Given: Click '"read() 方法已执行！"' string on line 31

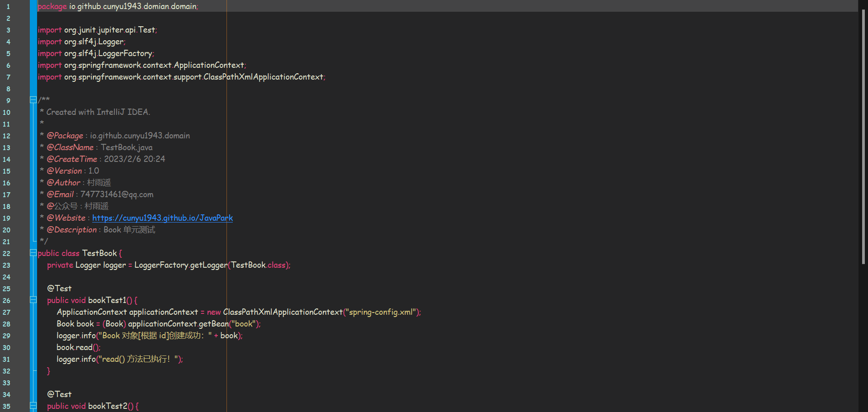Looking at the screenshot, I should point(139,359).
